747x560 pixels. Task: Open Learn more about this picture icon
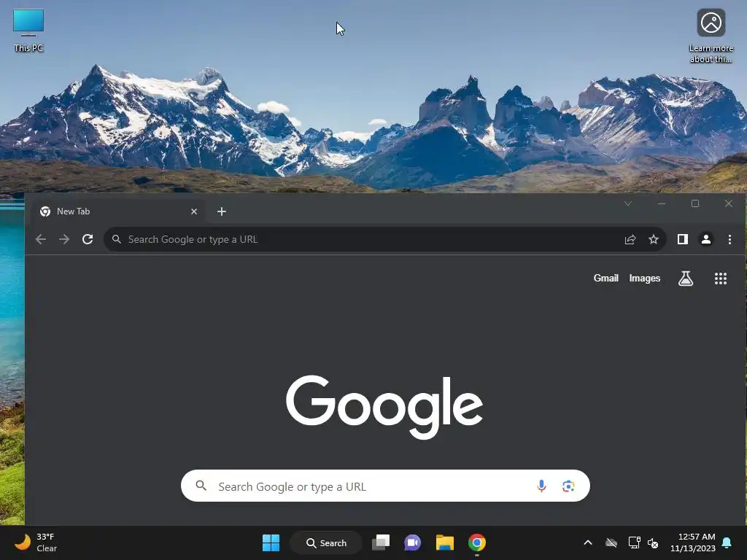point(711,36)
